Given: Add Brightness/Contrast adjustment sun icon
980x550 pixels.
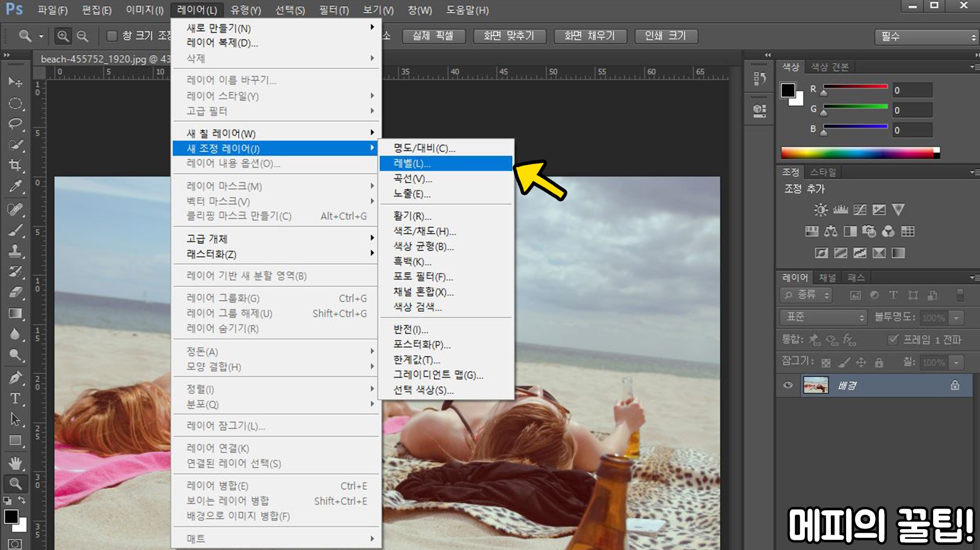Looking at the screenshot, I should click(820, 210).
